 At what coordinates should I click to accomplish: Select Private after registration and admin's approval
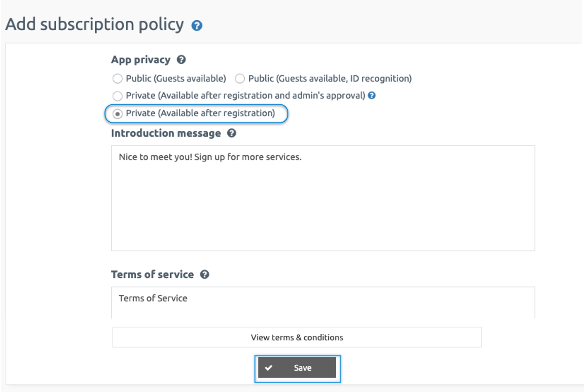pyautogui.click(x=117, y=96)
